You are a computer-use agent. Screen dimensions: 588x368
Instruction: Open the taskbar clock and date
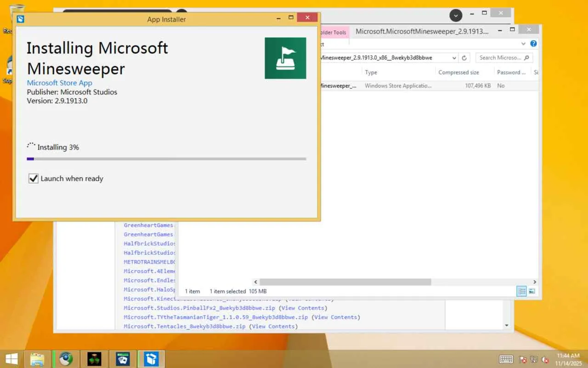569,359
